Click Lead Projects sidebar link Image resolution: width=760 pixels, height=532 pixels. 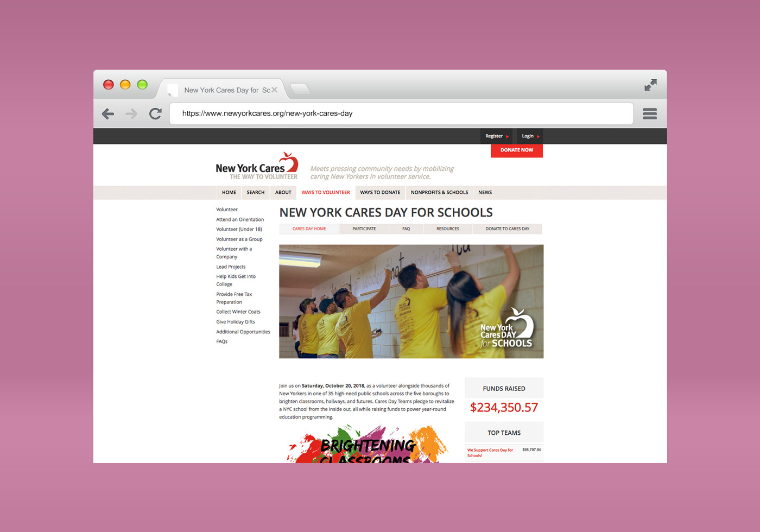point(231,267)
